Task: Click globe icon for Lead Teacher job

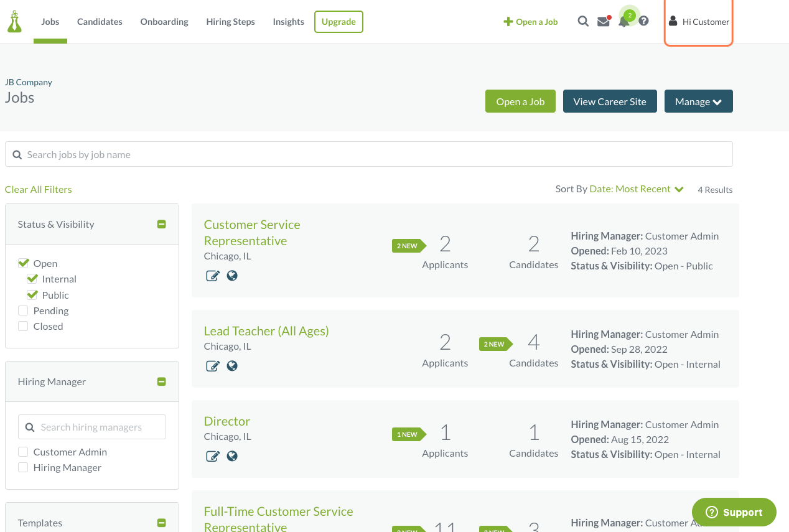Action: (232, 366)
